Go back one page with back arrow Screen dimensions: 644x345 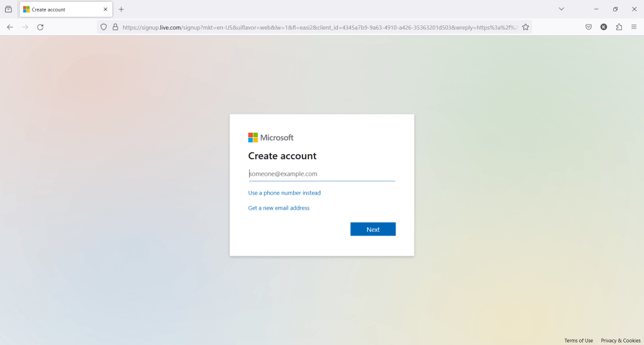10,27
